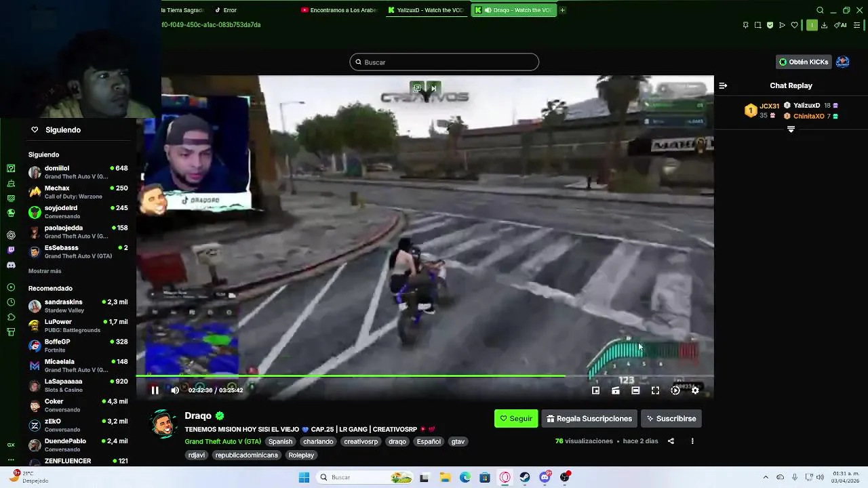This screenshot has height=488, width=868.
Task: Mute the video volume
Action: [175, 390]
